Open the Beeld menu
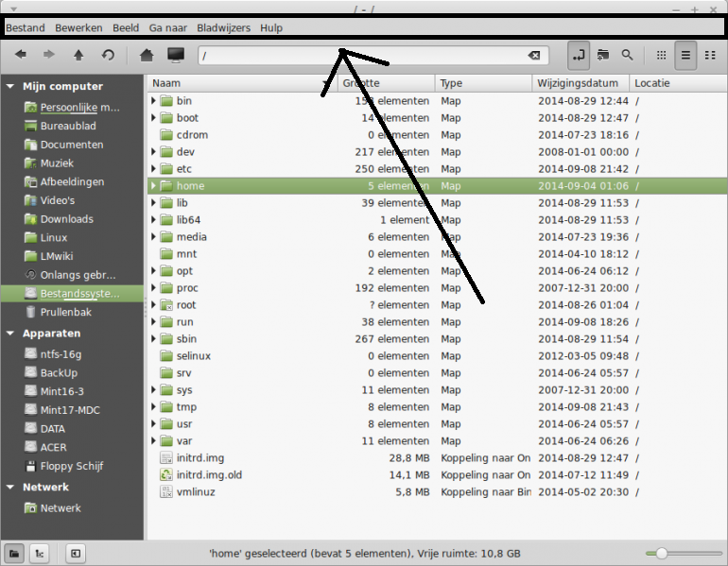The width and height of the screenshot is (728, 566). point(126,27)
